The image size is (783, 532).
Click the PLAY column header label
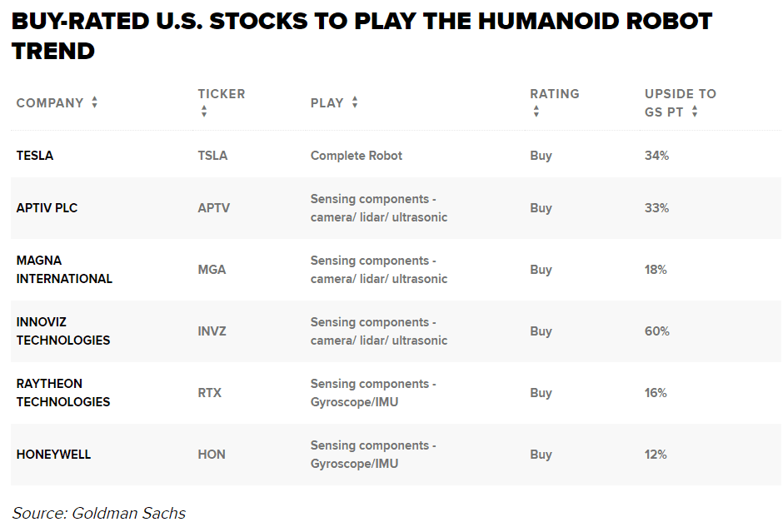click(327, 103)
